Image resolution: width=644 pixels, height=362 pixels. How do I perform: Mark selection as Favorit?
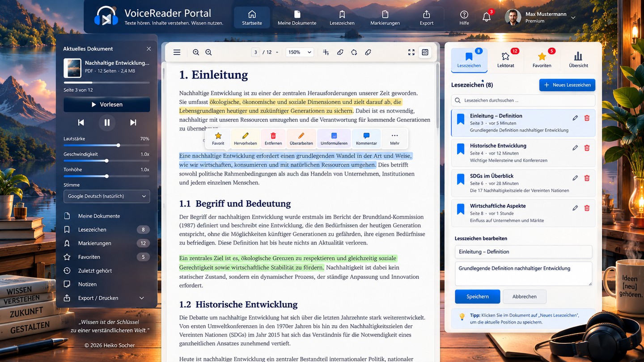(x=218, y=139)
